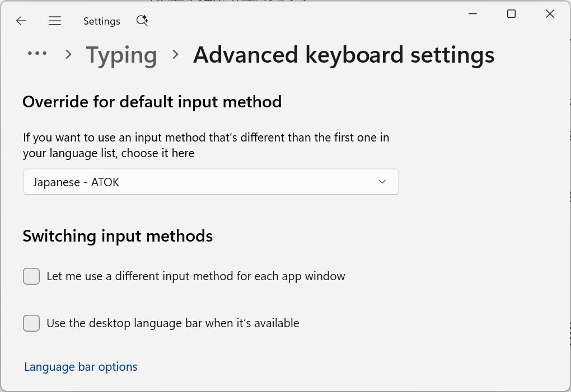Click the Settings app title text
The height and width of the screenshot is (392, 571).
tap(101, 21)
